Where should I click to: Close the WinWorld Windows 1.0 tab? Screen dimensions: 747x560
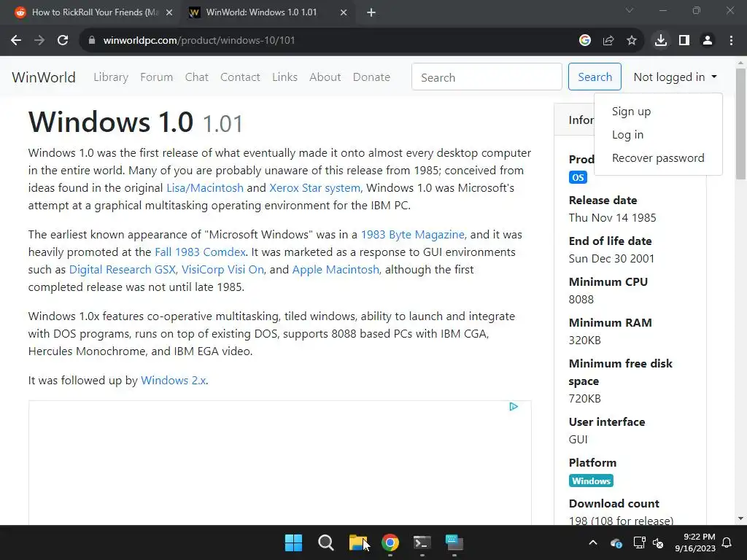point(344,12)
